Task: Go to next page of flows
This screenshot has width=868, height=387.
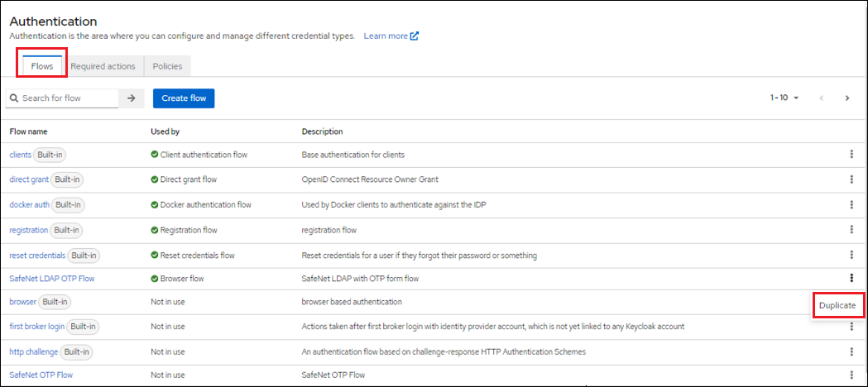Action: pos(847,98)
